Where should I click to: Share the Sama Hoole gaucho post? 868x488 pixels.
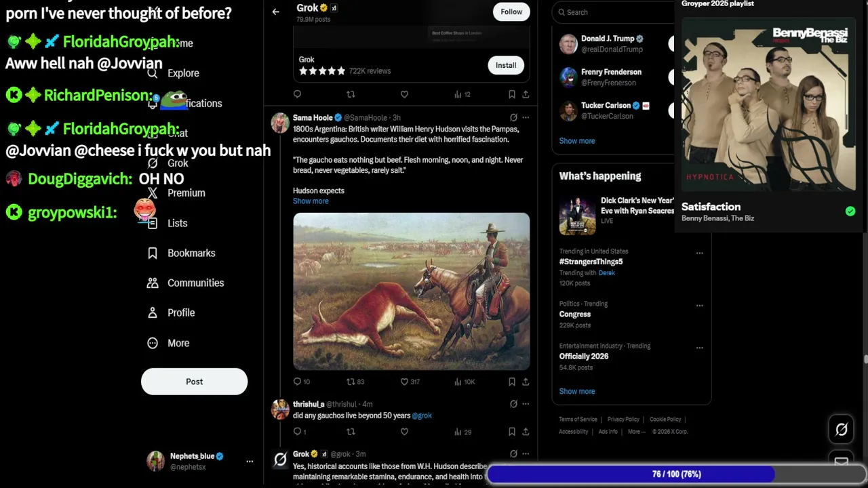coord(526,382)
